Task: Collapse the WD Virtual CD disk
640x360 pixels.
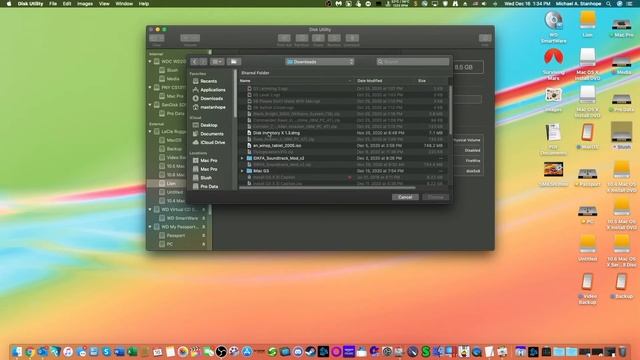Action: [x=150, y=209]
